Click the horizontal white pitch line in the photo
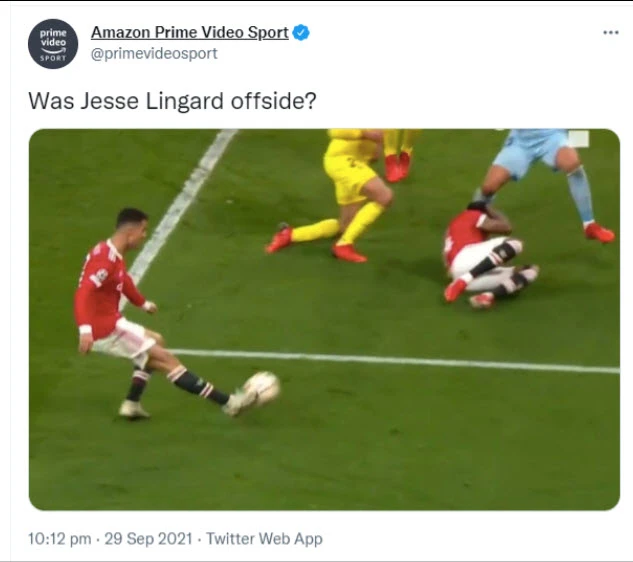The height and width of the screenshot is (562, 633). point(394,361)
